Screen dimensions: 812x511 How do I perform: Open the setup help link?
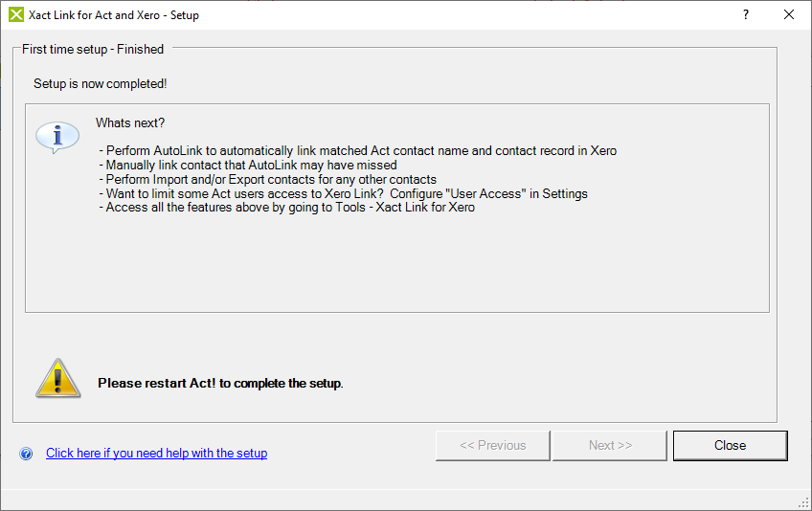[156, 453]
